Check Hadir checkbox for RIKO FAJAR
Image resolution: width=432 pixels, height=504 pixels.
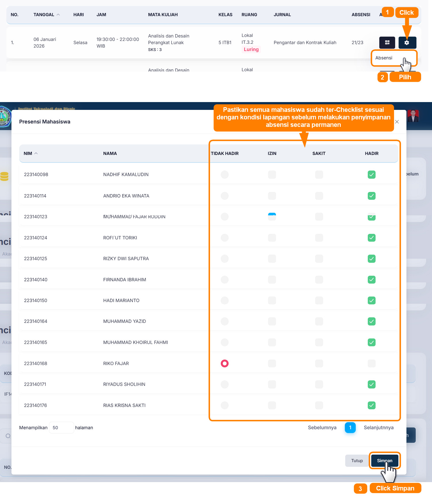click(x=372, y=364)
